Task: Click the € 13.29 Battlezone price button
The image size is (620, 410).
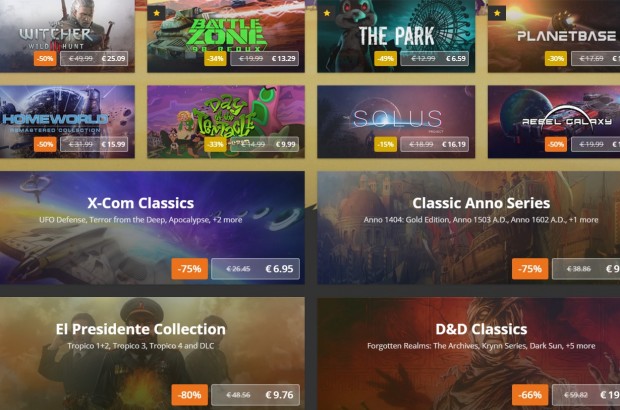Action: (x=265, y=59)
